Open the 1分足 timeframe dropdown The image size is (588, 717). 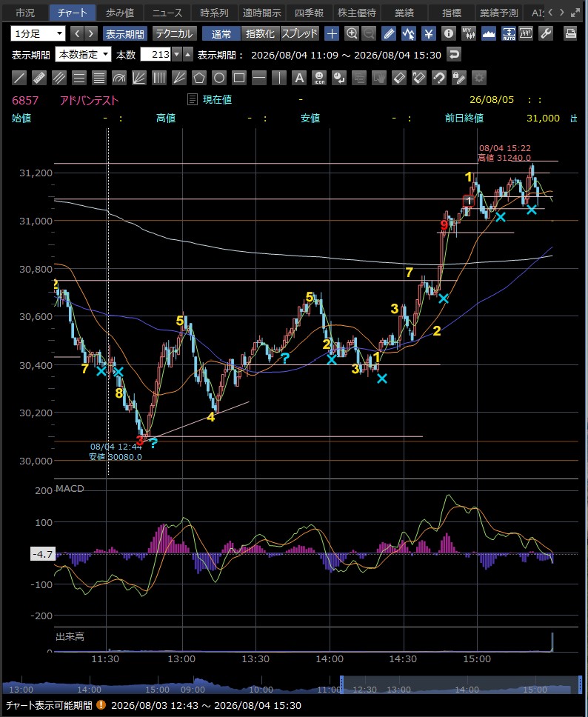tap(38, 33)
